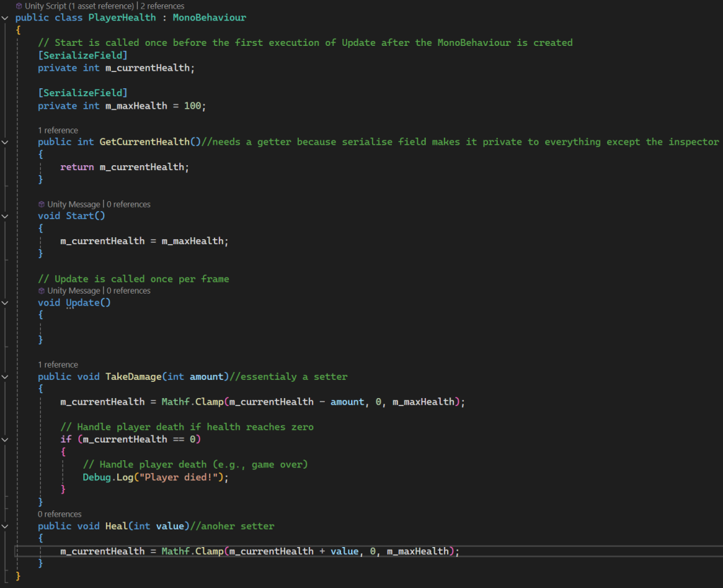Click the value 100 in m_maxHealth declaration
Screen dimensions: 723x588
(192, 106)
